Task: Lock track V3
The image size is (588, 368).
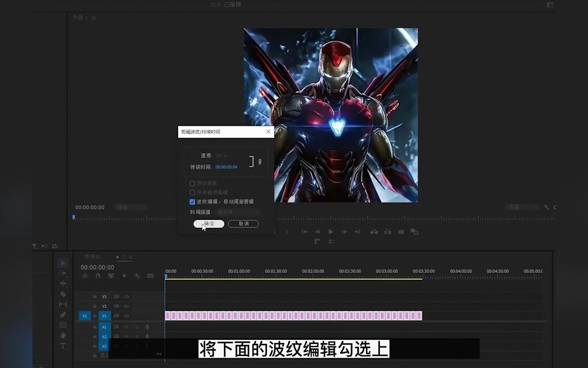Action: tap(95, 297)
